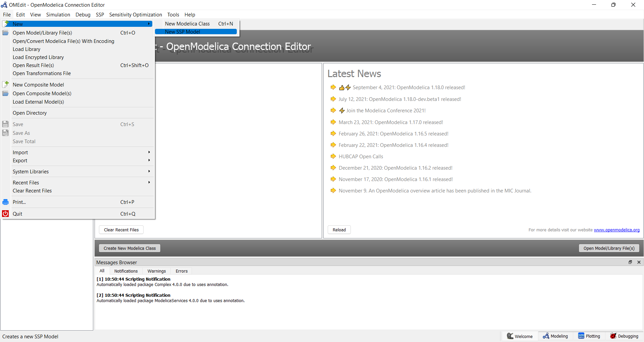Visit the www.openmodelica.org link

(616, 230)
